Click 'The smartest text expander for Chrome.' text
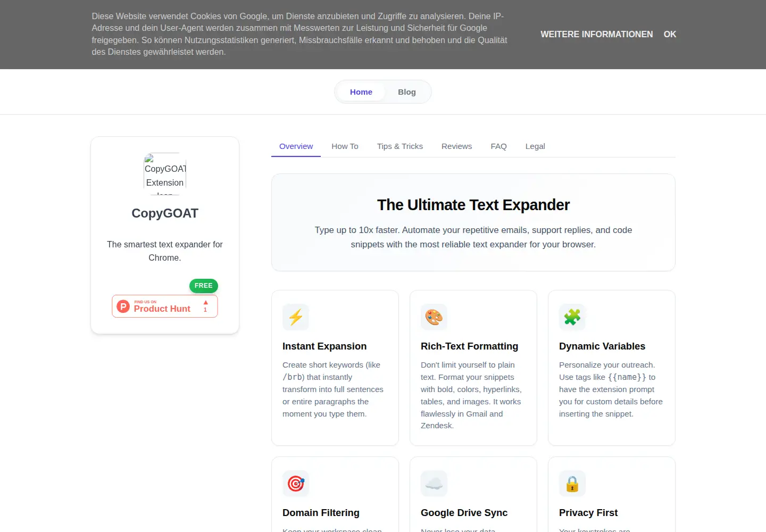Viewport: 766px width, 532px height. pyautogui.click(x=165, y=251)
